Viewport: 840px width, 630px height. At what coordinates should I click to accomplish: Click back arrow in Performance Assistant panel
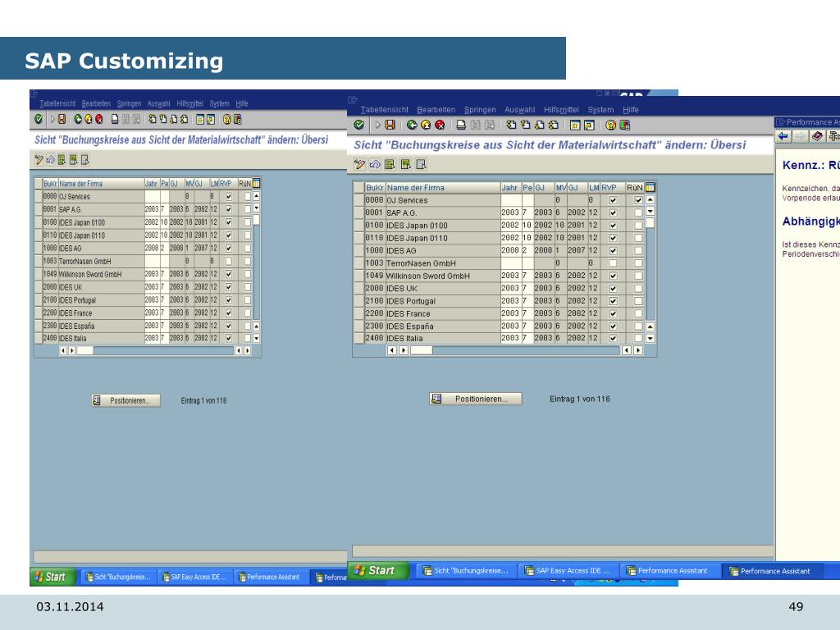pyautogui.click(x=783, y=136)
